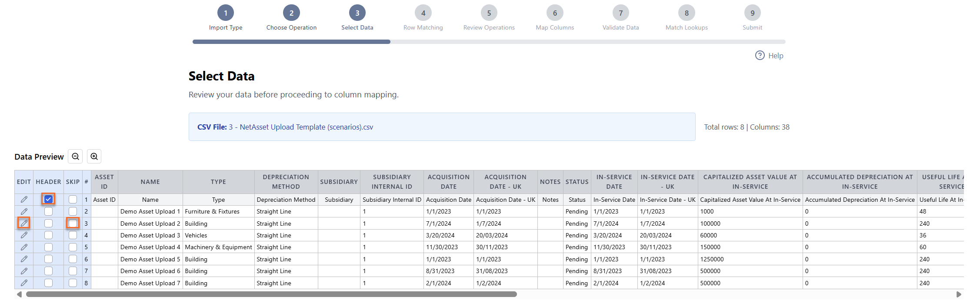Edit Demo Asset Upload 4 row

pyautogui.click(x=24, y=247)
